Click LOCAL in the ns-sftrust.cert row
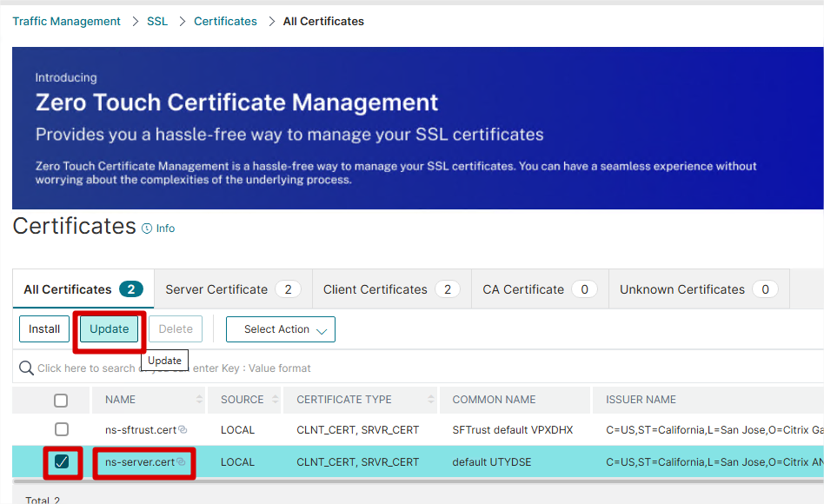824x504 pixels. point(237,430)
